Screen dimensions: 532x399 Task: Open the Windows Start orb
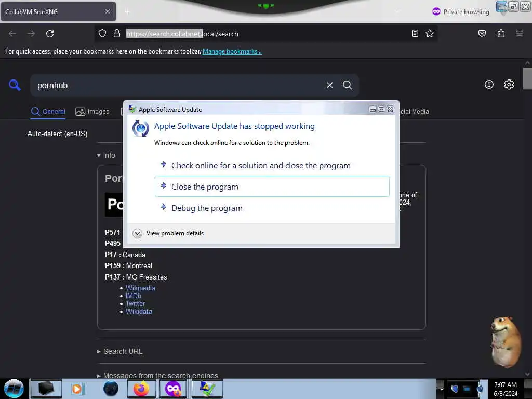[14, 389]
